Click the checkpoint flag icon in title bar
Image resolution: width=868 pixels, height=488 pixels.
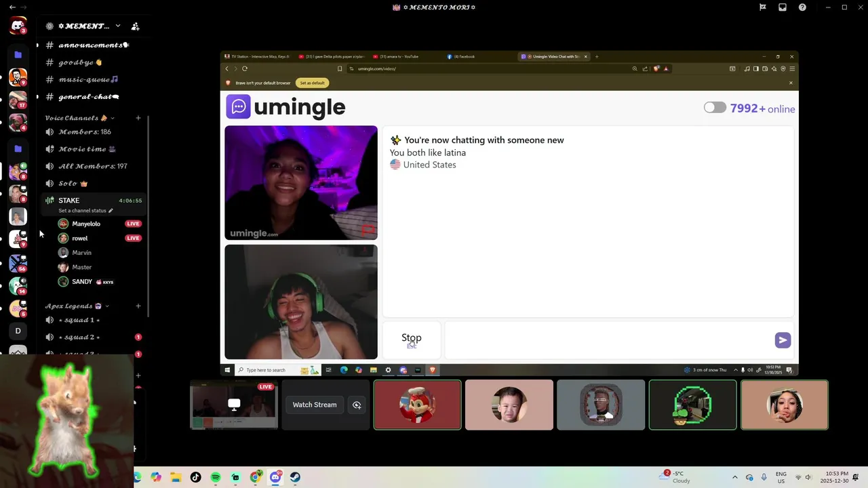coord(763,7)
